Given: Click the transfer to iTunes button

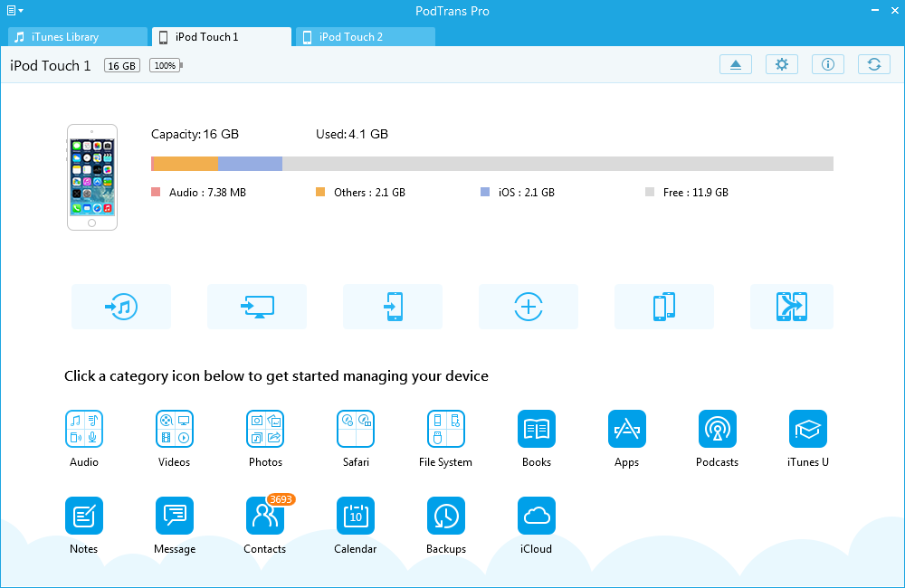Looking at the screenshot, I should tap(121, 307).
